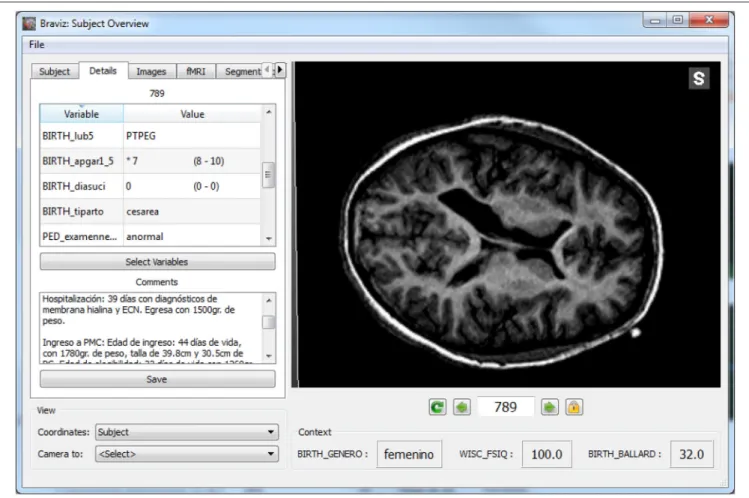Go to previous subject with left arrow
The width and height of the screenshot is (749, 498).
[x=461, y=407]
